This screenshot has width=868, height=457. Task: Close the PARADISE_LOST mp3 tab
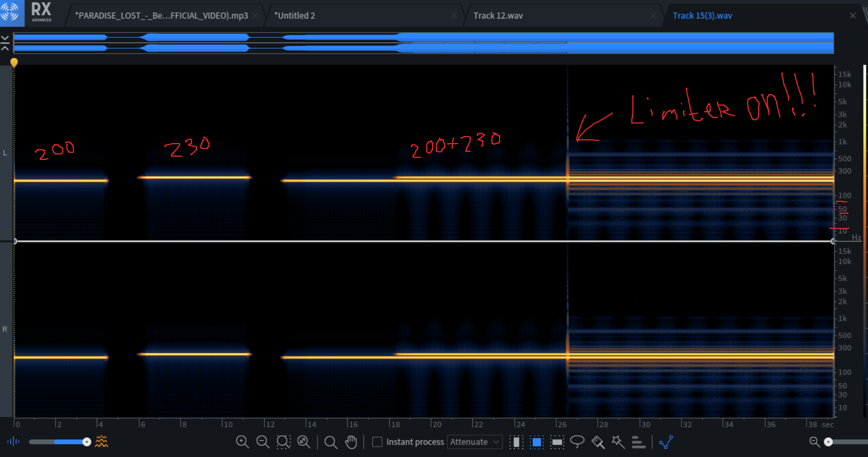pyautogui.click(x=255, y=16)
